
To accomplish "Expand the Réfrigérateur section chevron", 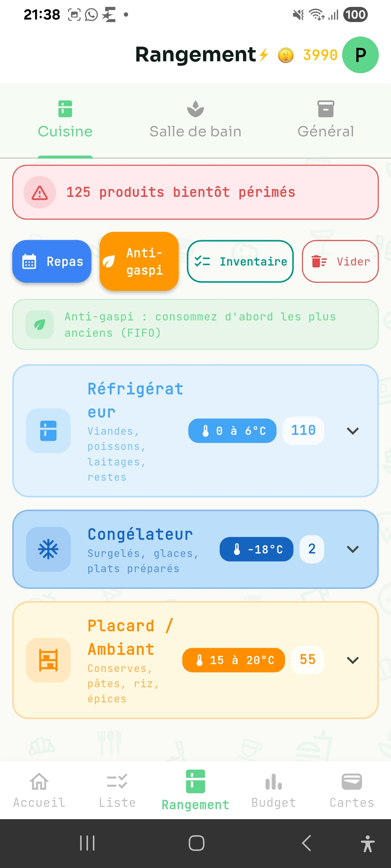I will click(x=353, y=431).
